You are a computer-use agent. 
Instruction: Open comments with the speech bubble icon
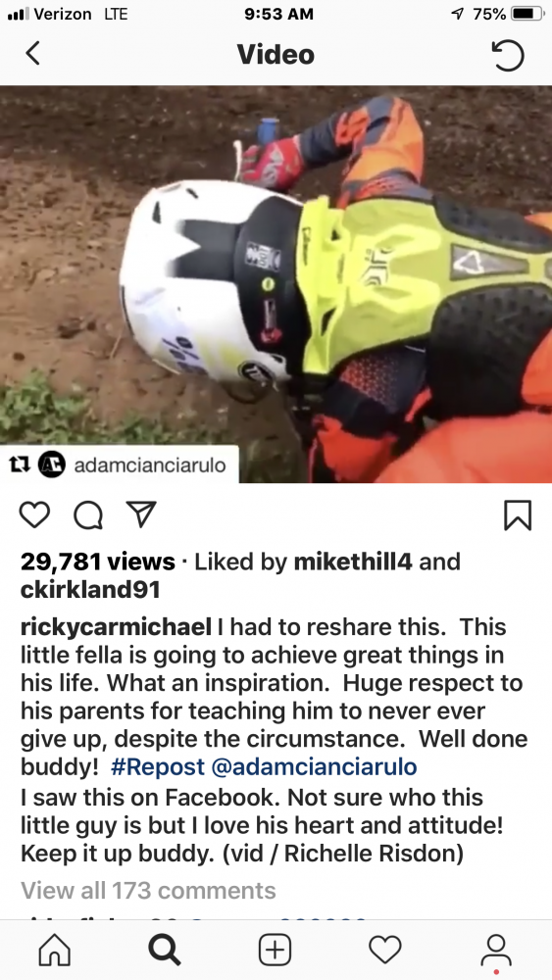point(88,515)
